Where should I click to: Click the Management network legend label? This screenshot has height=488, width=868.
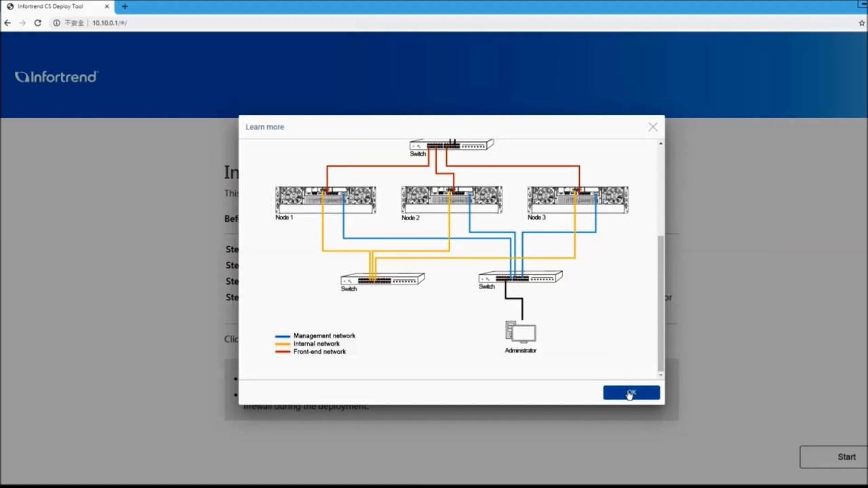324,335
